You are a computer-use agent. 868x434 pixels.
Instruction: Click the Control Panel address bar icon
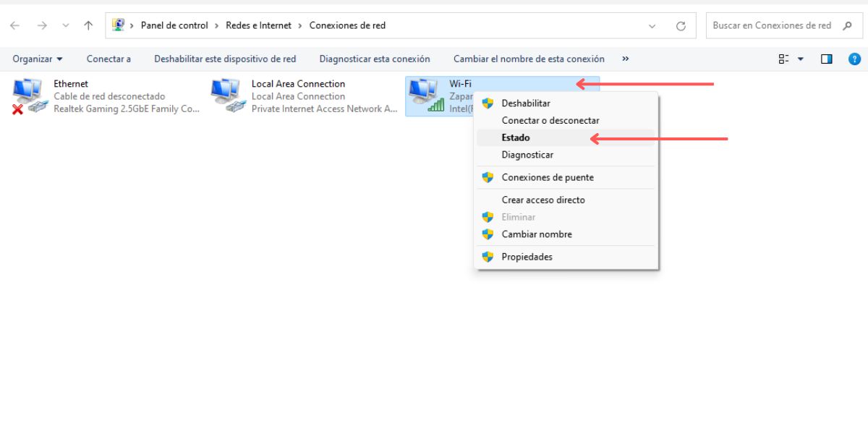(119, 25)
